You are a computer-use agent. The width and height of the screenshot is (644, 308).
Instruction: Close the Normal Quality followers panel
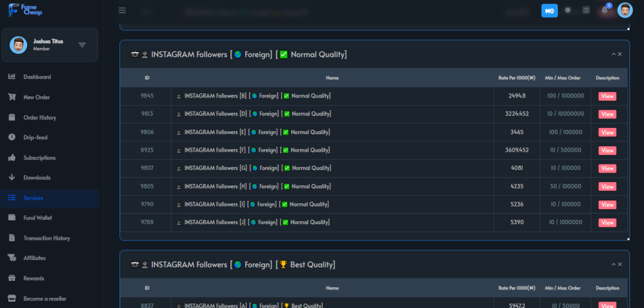[x=619, y=54]
